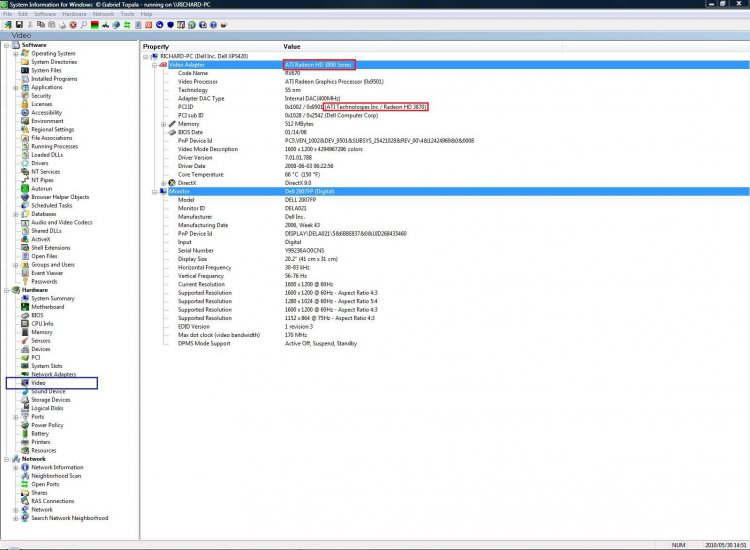Expand the Network Information node
The image size is (750, 550).
[16, 467]
